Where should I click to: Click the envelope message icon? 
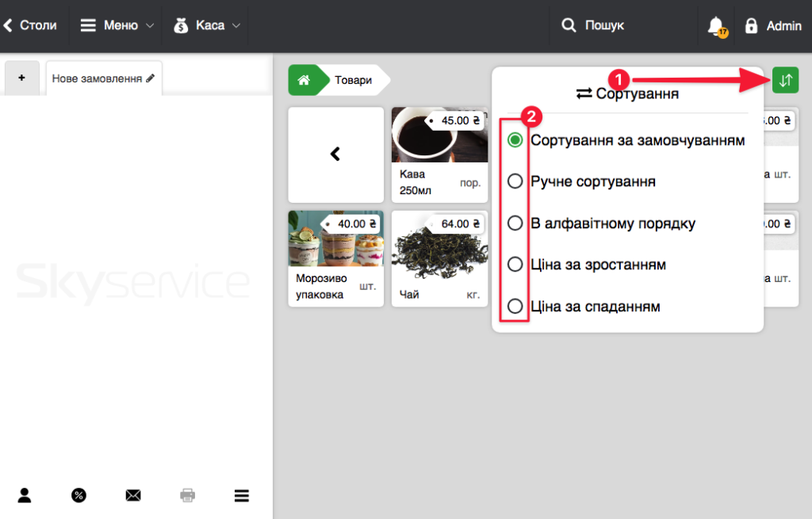133,495
